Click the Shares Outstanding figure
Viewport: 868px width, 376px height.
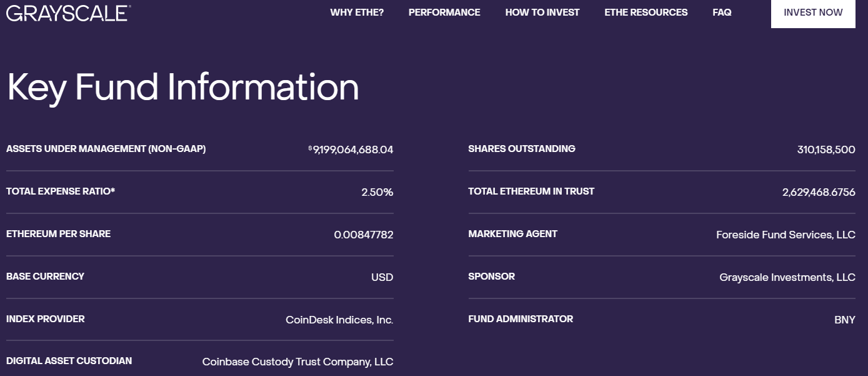pos(826,150)
